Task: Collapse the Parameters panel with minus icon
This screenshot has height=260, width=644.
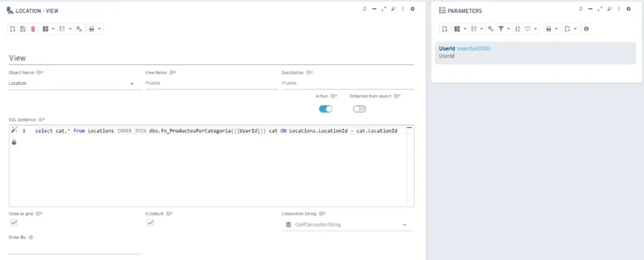Action: pyautogui.click(x=590, y=9)
